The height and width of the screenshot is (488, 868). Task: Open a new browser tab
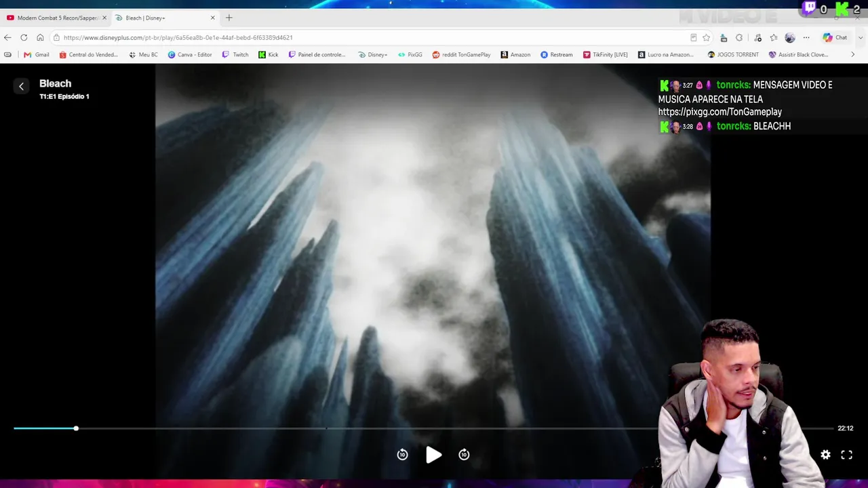[229, 18]
